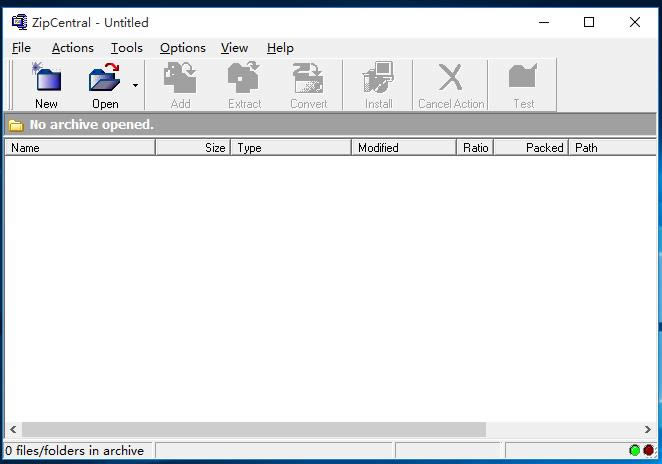
Task: Click the red status light indicator
Action: pos(649,450)
